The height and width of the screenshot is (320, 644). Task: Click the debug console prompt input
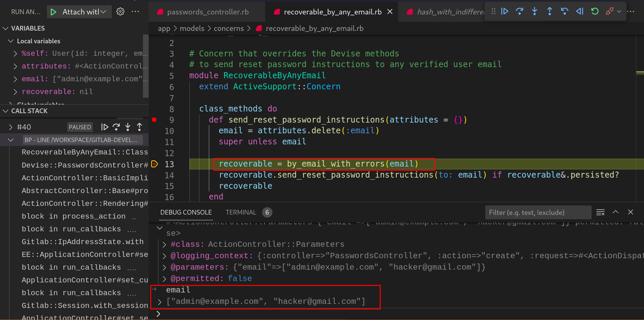pyautogui.click(x=399, y=314)
